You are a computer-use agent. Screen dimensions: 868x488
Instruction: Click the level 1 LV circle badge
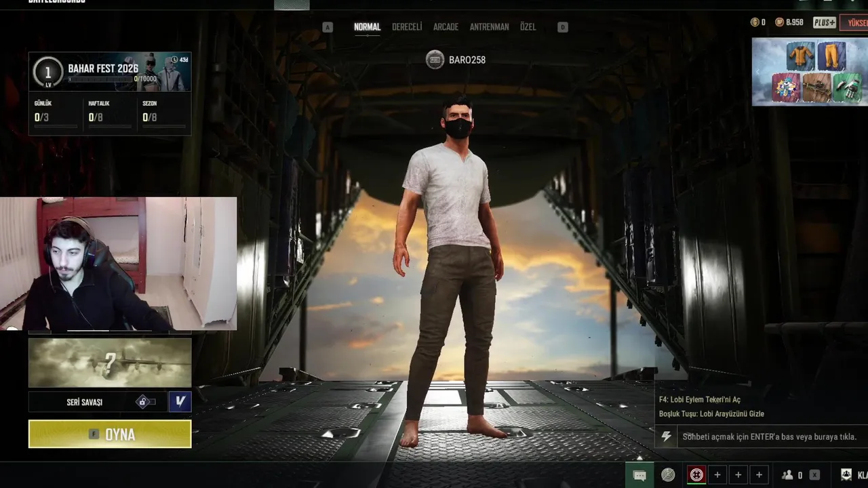[x=47, y=73]
